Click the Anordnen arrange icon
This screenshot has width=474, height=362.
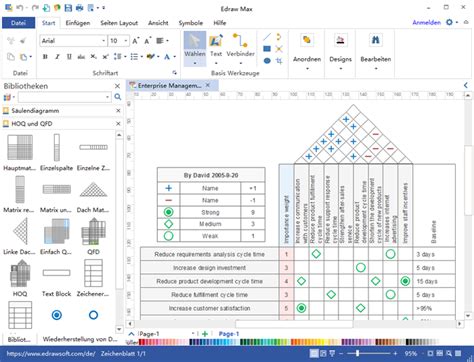tap(307, 40)
